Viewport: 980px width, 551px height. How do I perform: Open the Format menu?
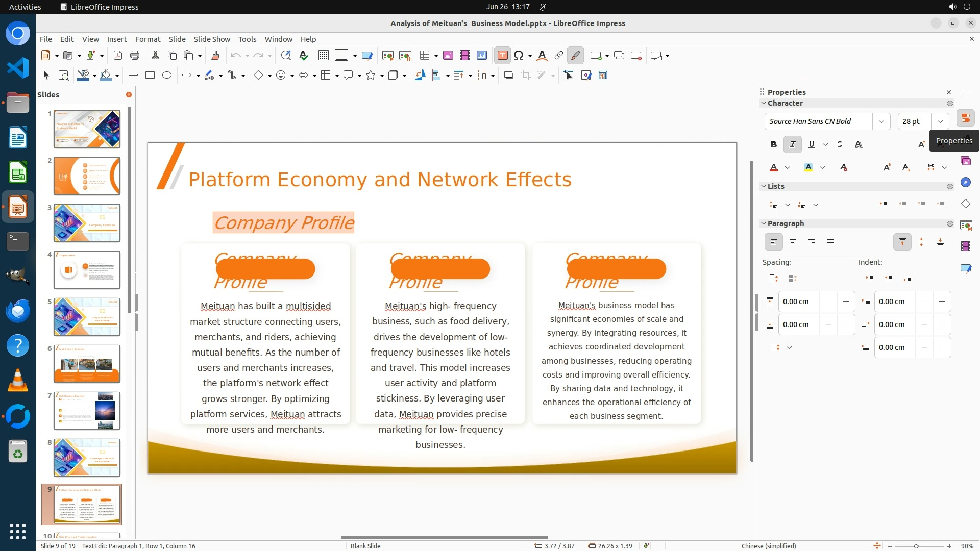pyautogui.click(x=148, y=39)
